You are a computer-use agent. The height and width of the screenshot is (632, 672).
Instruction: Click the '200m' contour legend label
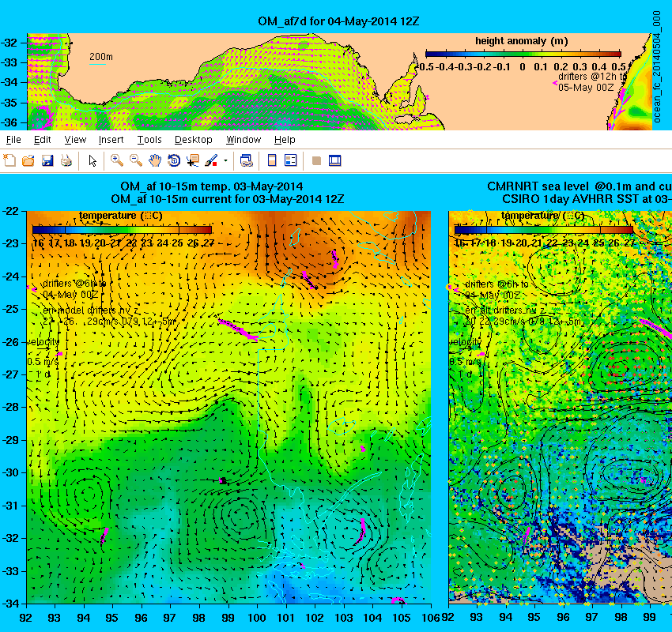tap(100, 57)
